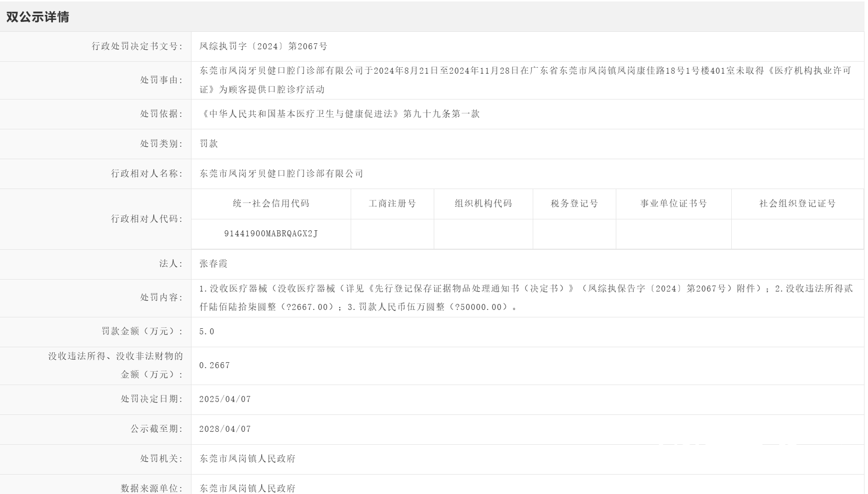Click 处罚机关 value 东莞市凤岗镇人民政府
Screen dimensions: 868x494
[247, 459]
